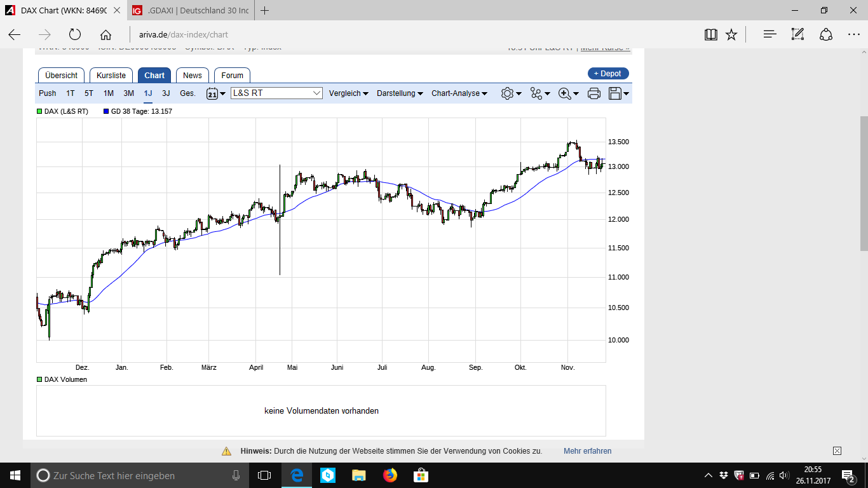Enable the Ges. full-history view
Viewport: 868px width, 488px height.
pyautogui.click(x=187, y=93)
